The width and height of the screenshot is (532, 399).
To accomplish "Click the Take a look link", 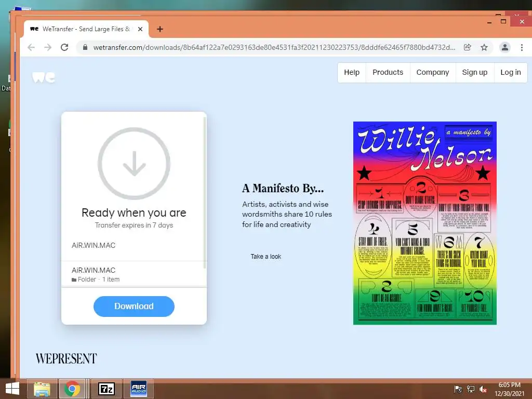I will [266, 257].
